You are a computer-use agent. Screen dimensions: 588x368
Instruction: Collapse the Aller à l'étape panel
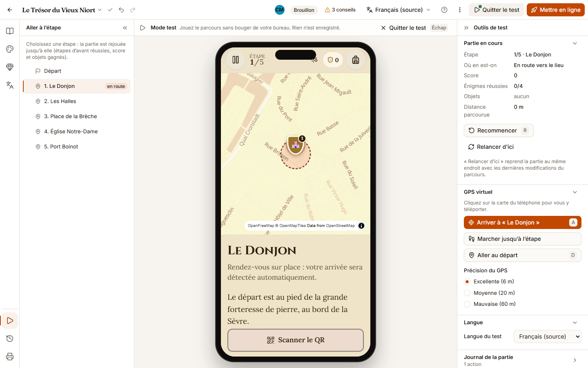tap(125, 28)
